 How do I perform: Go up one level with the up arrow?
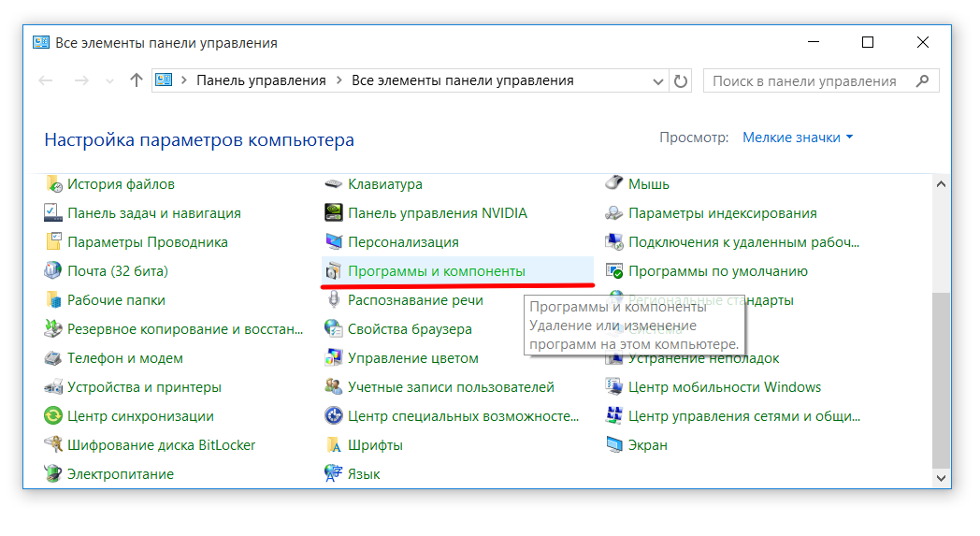[x=137, y=81]
